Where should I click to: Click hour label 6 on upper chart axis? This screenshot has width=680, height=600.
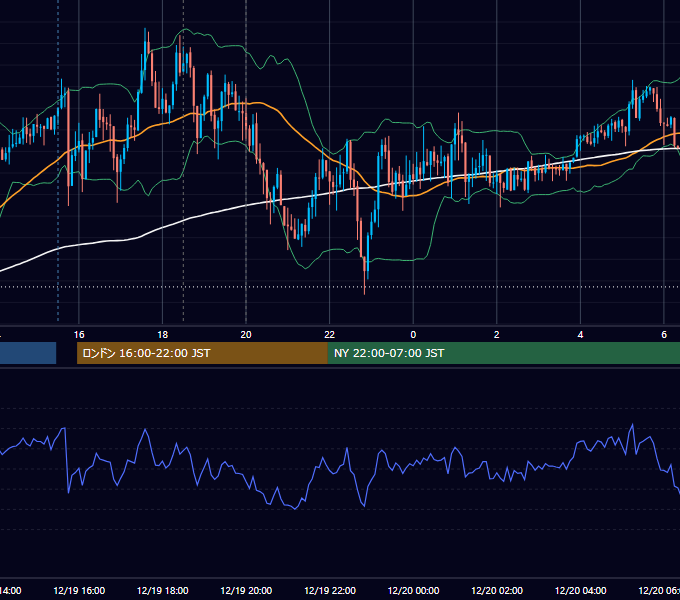pos(664,335)
